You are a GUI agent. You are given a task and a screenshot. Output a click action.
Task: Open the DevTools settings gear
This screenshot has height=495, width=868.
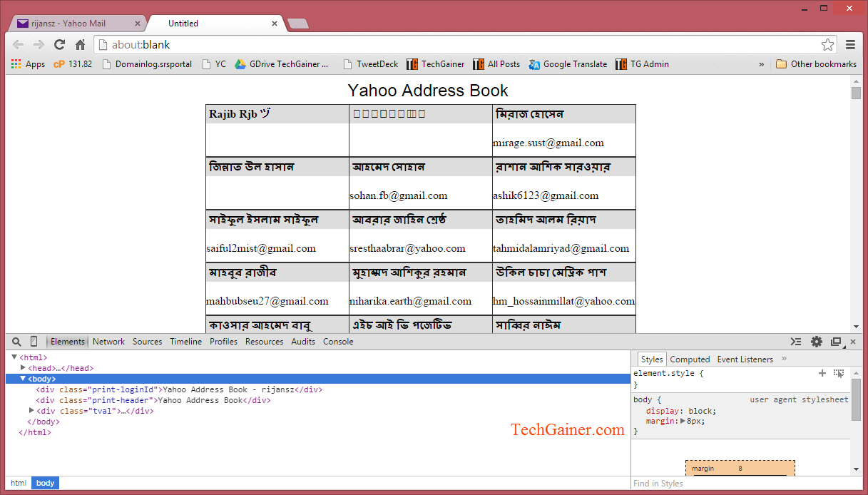click(817, 342)
